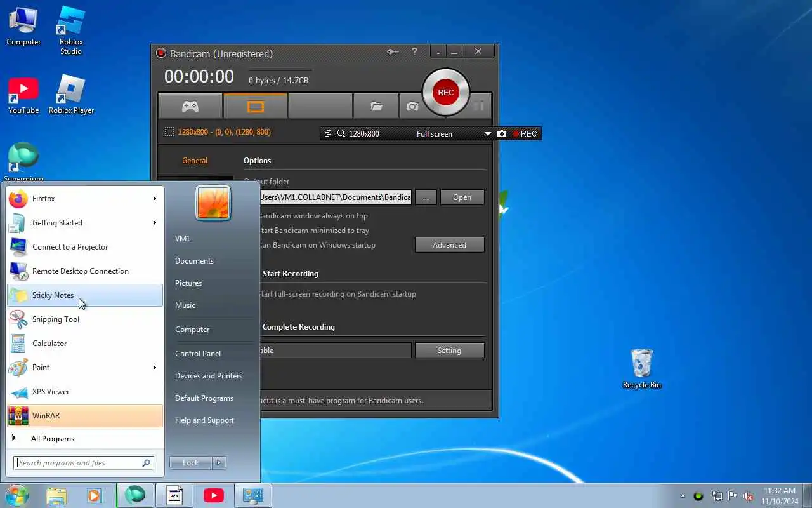
Task: Capture image with capture bar camera icon
Action: (502, 133)
